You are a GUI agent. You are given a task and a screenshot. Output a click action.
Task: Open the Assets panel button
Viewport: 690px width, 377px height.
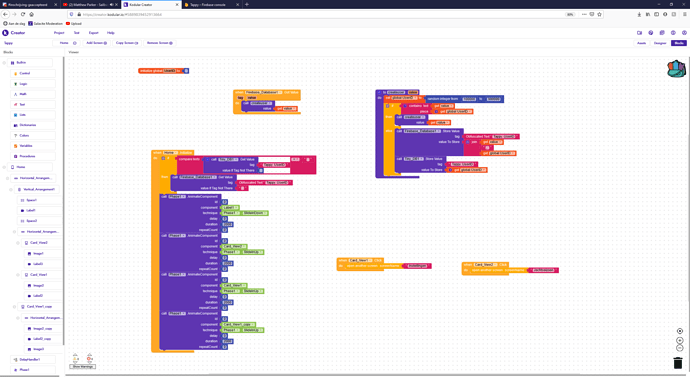tap(642, 43)
